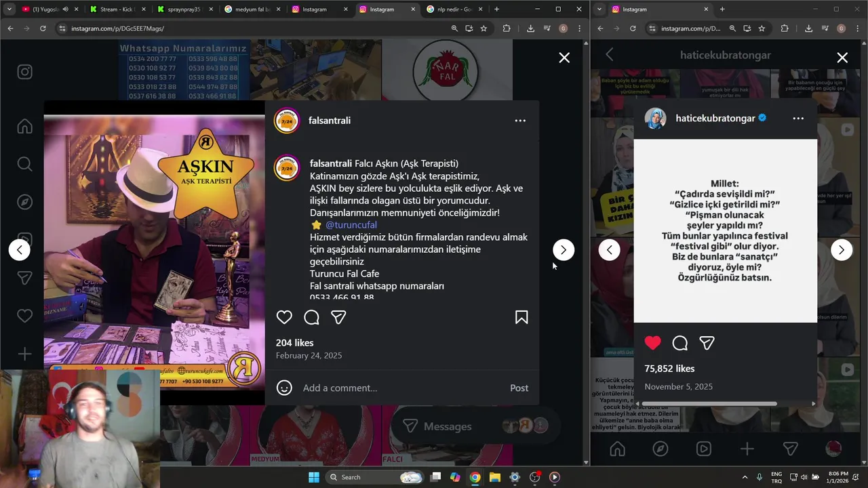This screenshot has width=868, height=488.
Task: Switch to the nlp nedir Google tab
Action: [453, 9]
